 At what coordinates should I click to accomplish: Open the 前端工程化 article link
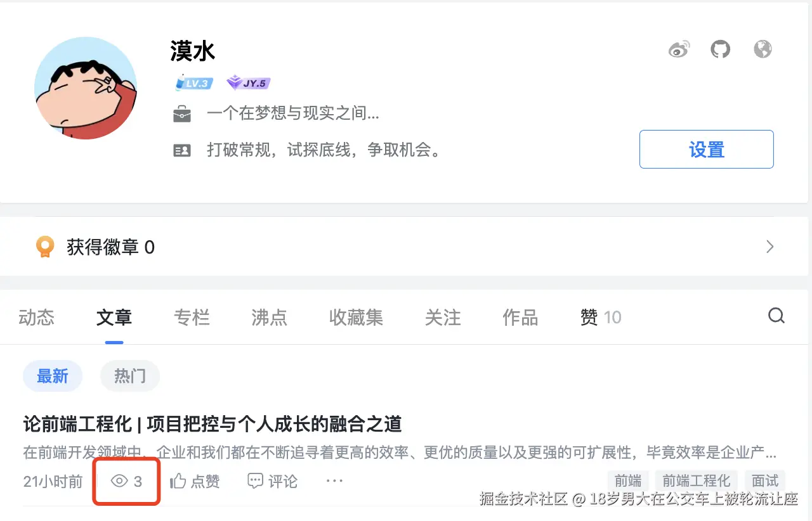[x=211, y=425]
